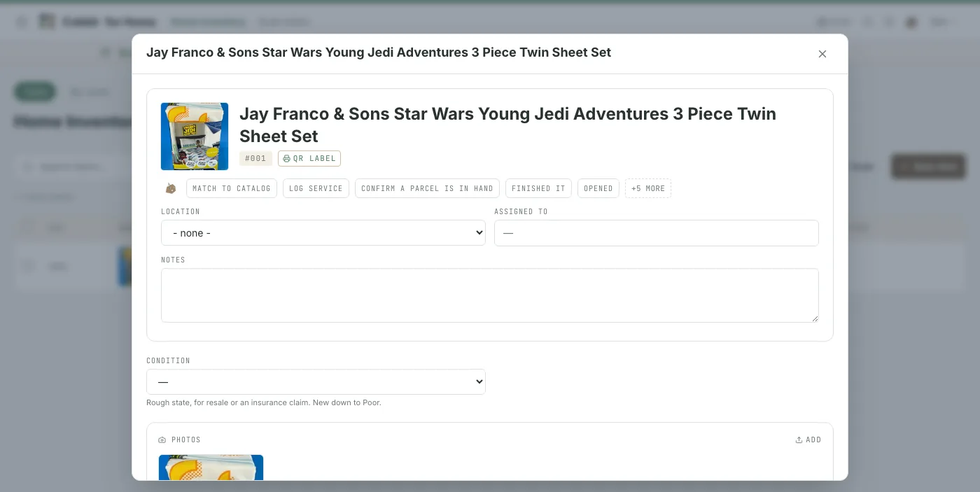Select the Log Service action
The image size is (980, 492).
[316, 188]
